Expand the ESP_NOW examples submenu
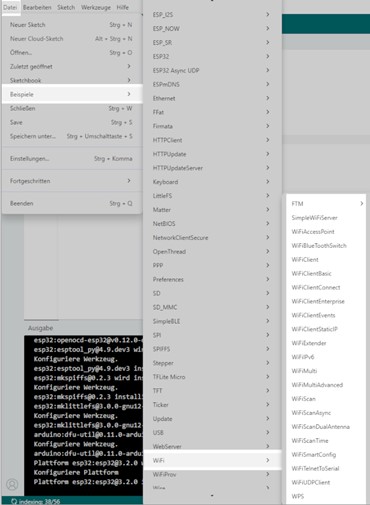This screenshot has width=370, height=505. pyautogui.click(x=212, y=29)
